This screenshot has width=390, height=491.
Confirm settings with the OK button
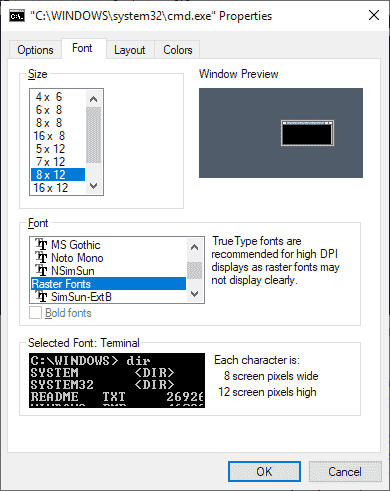264,471
